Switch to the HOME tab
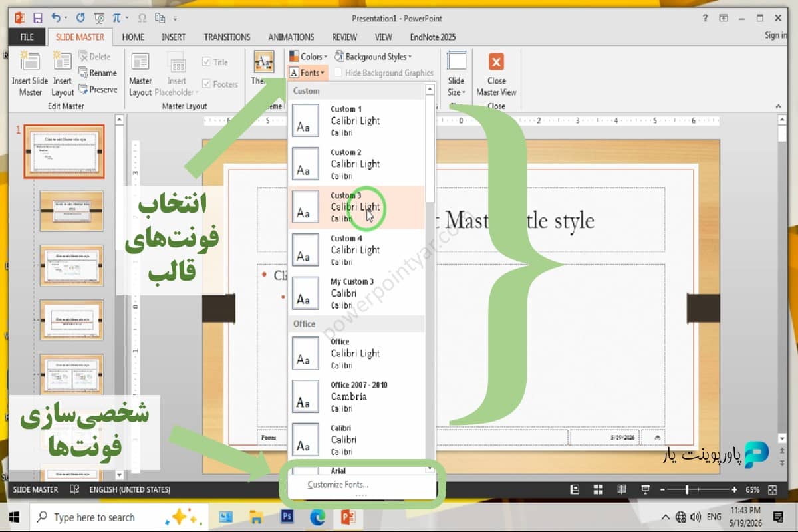 133,37
